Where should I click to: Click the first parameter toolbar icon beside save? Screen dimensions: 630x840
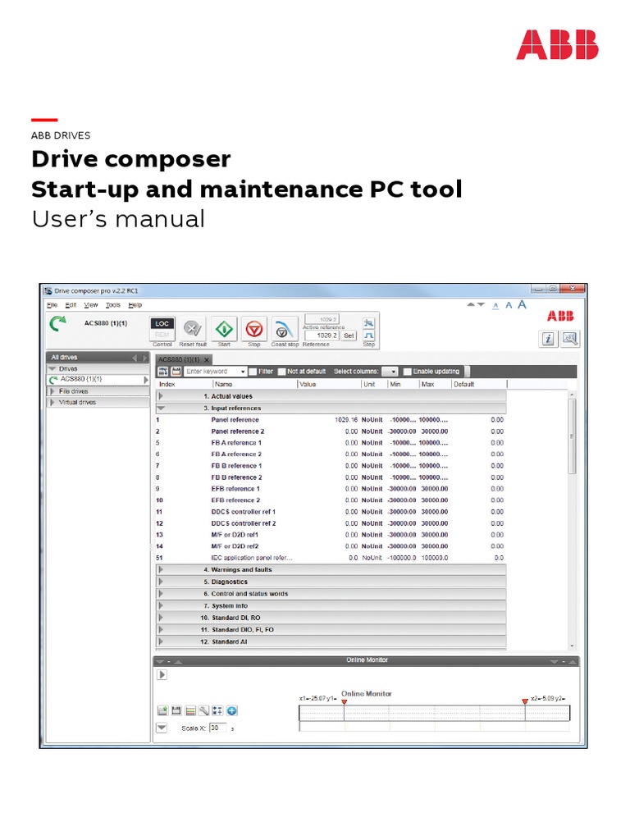[163, 372]
